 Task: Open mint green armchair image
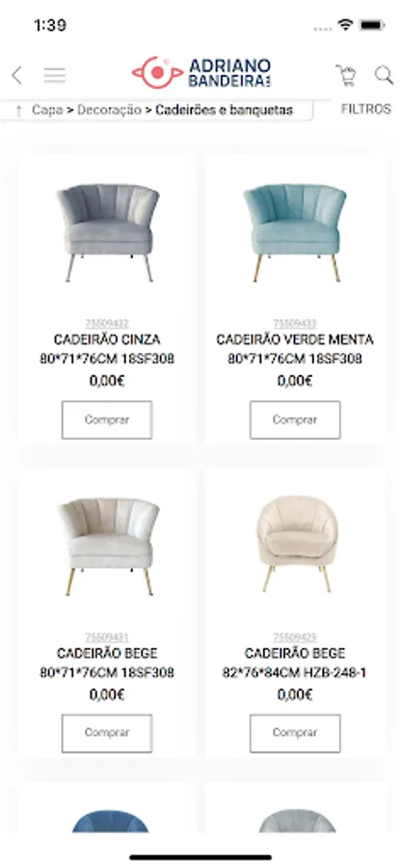click(x=295, y=232)
